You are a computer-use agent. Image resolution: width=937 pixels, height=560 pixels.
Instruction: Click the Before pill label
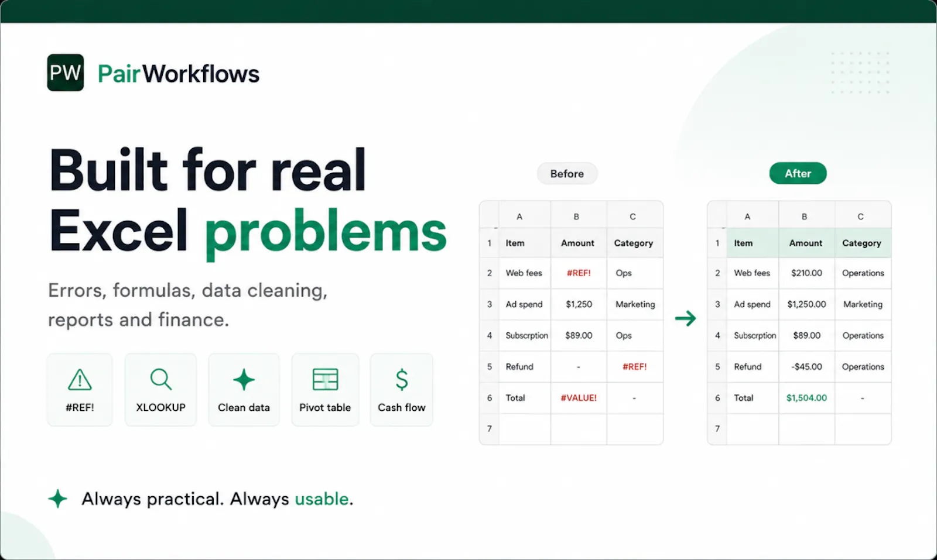(x=567, y=174)
